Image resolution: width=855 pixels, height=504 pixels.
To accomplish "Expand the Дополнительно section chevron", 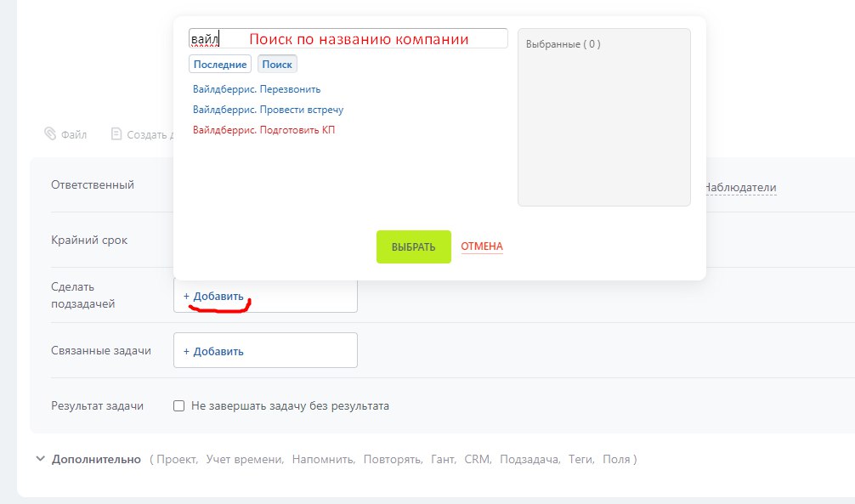I will 40,459.
